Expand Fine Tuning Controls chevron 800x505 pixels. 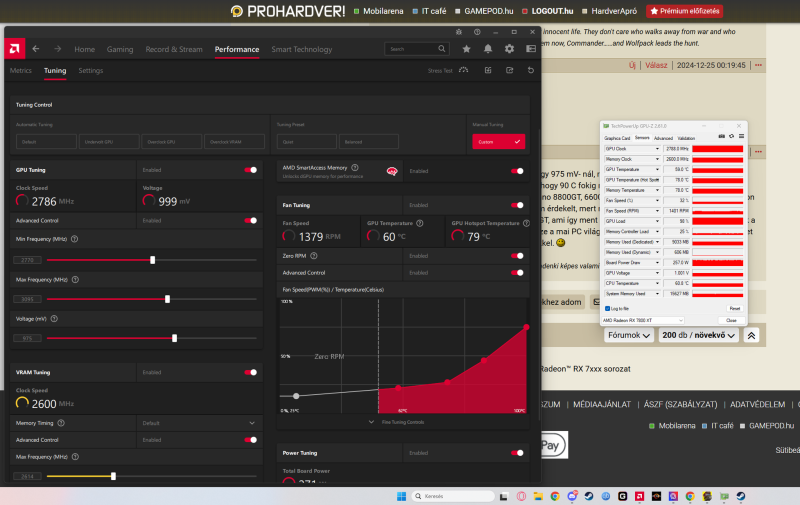click(371, 422)
